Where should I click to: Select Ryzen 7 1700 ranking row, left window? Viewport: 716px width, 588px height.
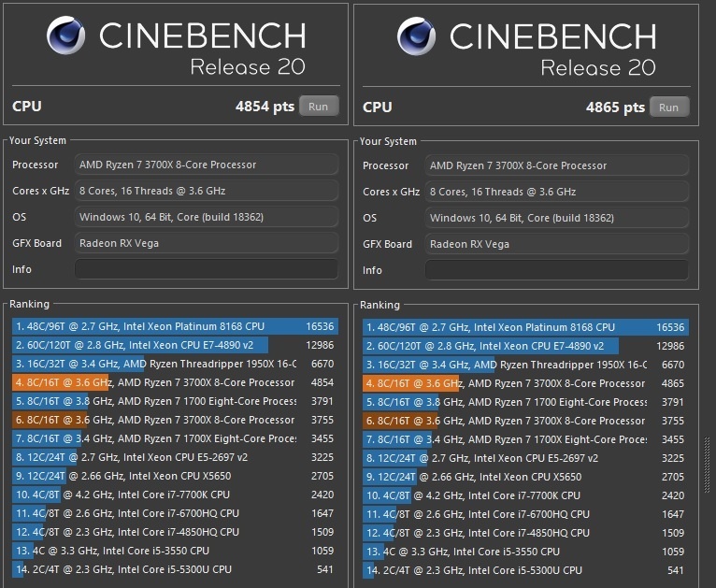[x=175, y=401]
